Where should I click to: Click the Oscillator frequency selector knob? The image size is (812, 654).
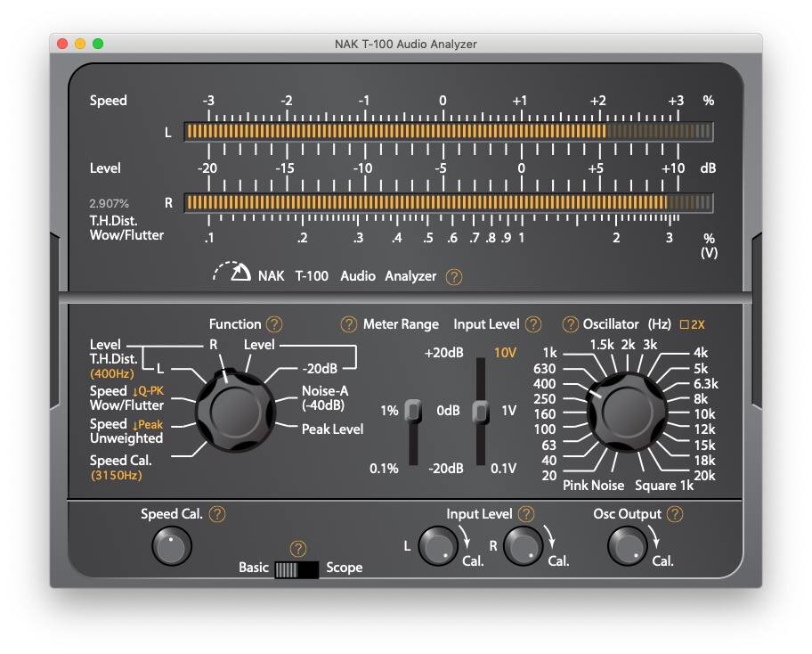point(627,412)
